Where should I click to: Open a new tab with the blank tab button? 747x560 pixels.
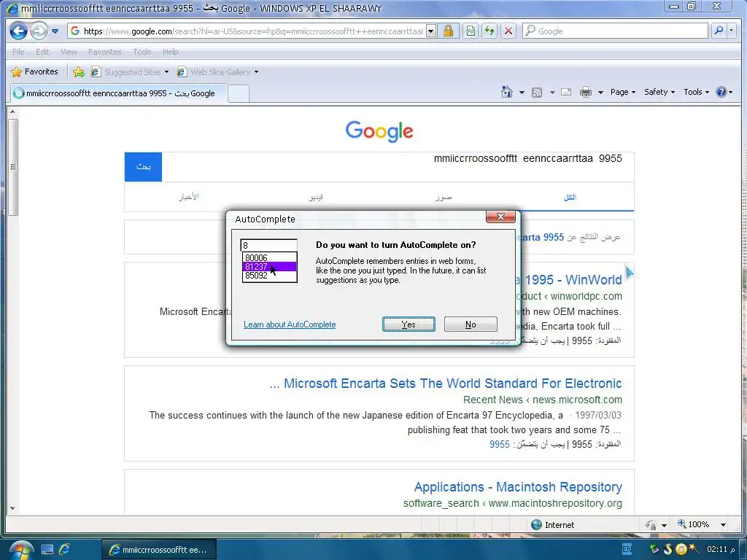pyautogui.click(x=239, y=93)
